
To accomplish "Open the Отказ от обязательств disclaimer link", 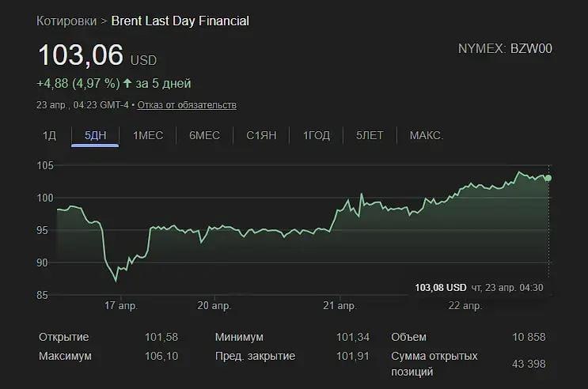I will 187,105.
